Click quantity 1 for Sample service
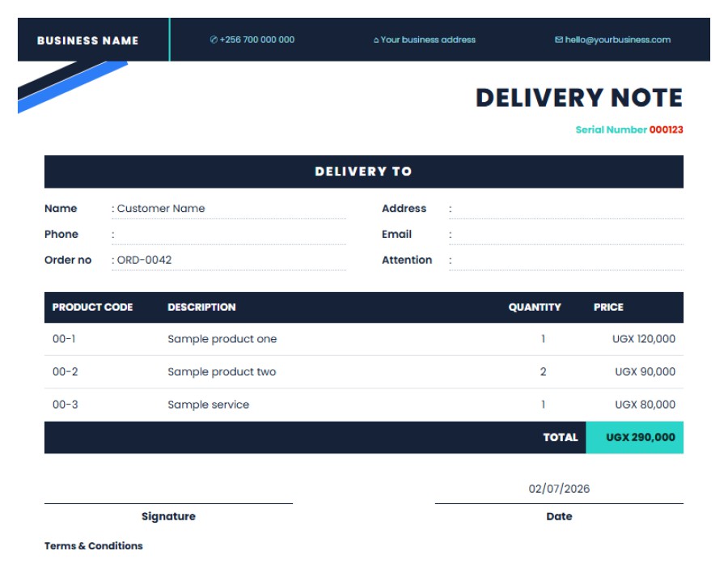This screenshot has height=568, width=728. click(543, 405)
